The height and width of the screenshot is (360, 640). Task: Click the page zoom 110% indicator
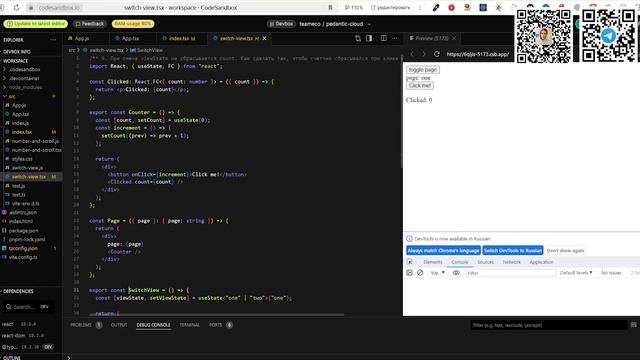[354, 7]
